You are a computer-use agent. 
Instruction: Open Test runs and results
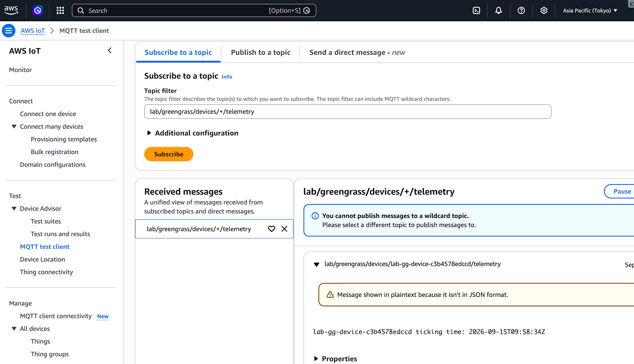click(x=60, y=234)
